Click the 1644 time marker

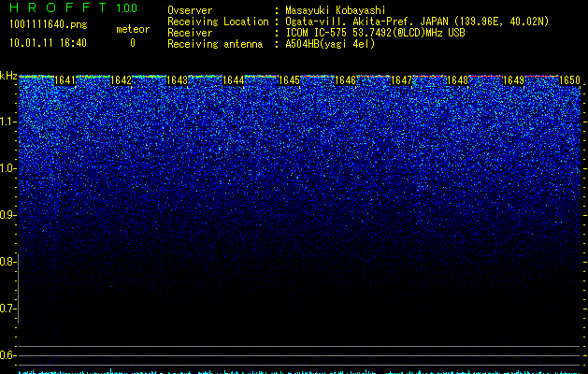234,80
